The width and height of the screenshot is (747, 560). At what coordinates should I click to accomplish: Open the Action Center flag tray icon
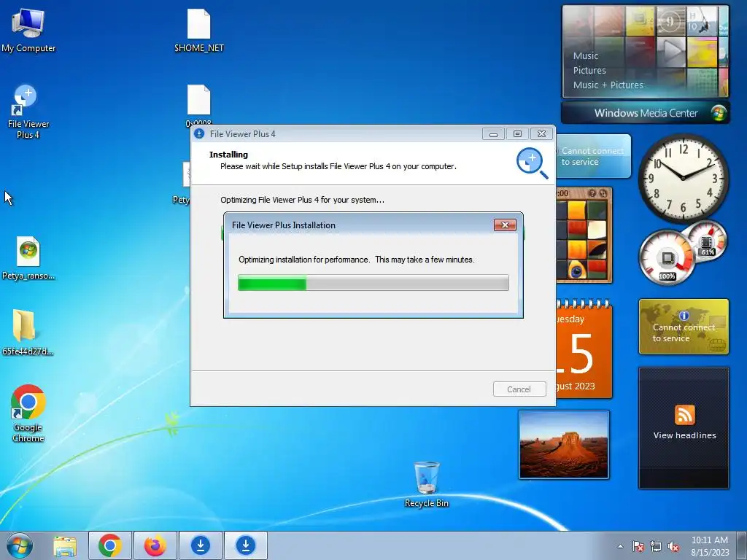click(638, 546)
